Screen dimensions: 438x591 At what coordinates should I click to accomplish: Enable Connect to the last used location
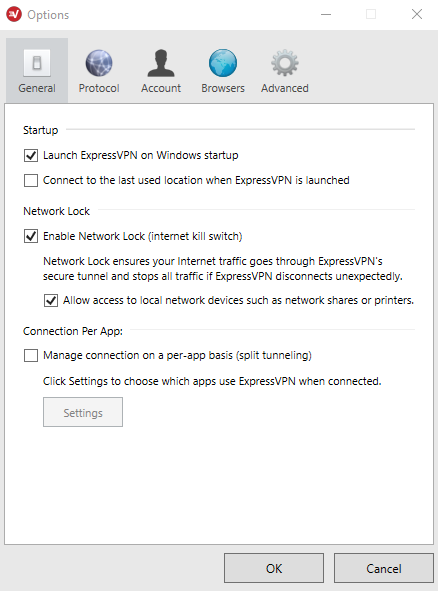point(31,180)
